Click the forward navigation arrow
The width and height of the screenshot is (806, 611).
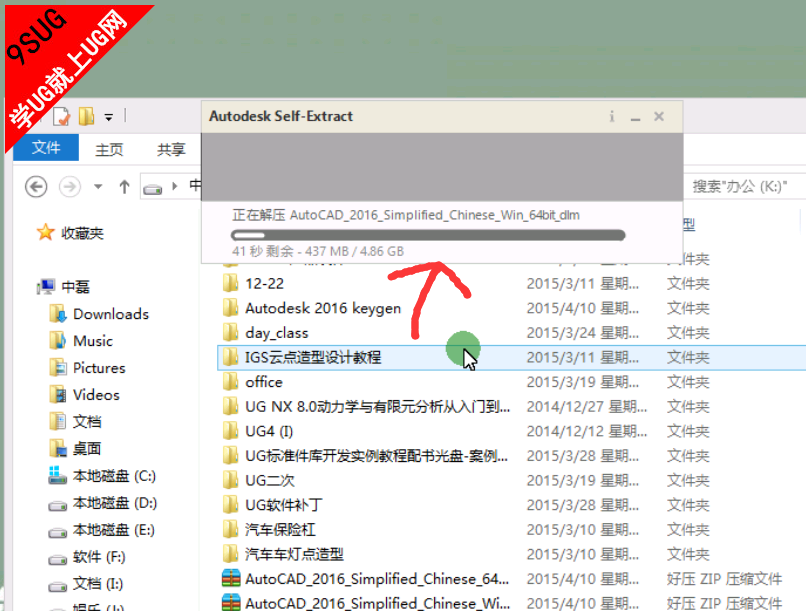(69, 187)
